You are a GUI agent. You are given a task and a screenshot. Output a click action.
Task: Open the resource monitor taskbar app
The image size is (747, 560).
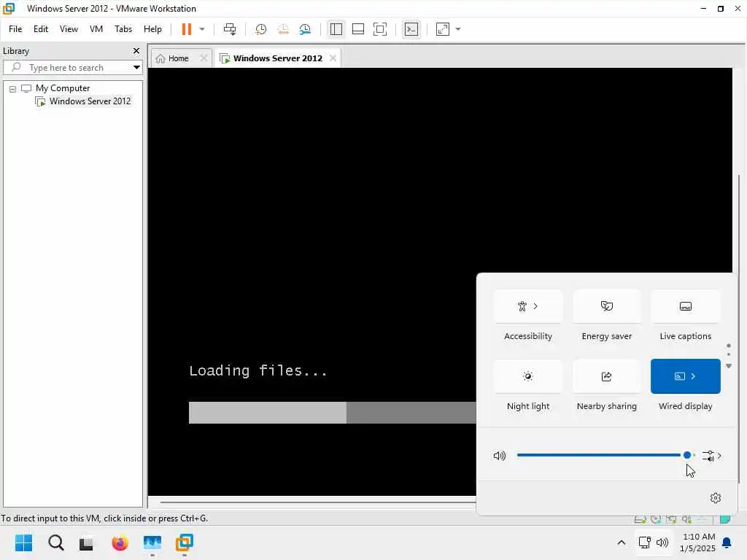tap(152, 542)
